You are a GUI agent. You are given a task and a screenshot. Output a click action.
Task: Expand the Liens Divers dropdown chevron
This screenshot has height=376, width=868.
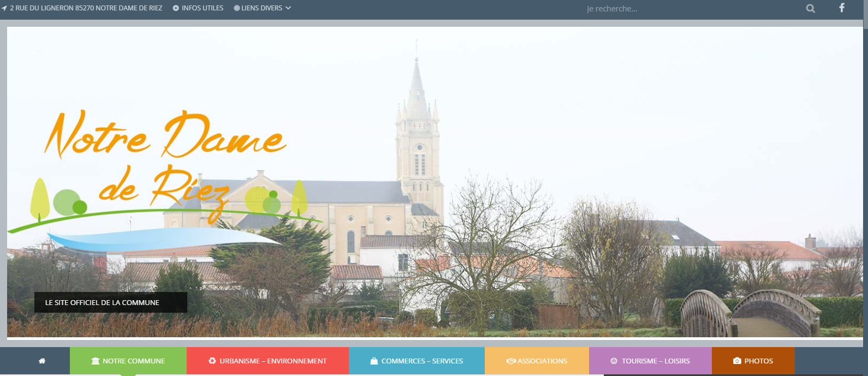[288, 8]
